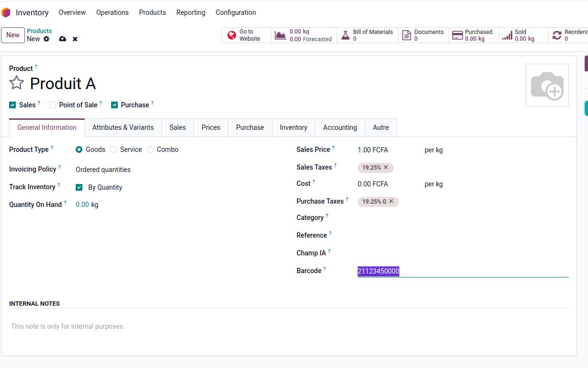Toggle the Point of Sale checkbox
This screenshot has width=588, height=368.
(53, 105)
